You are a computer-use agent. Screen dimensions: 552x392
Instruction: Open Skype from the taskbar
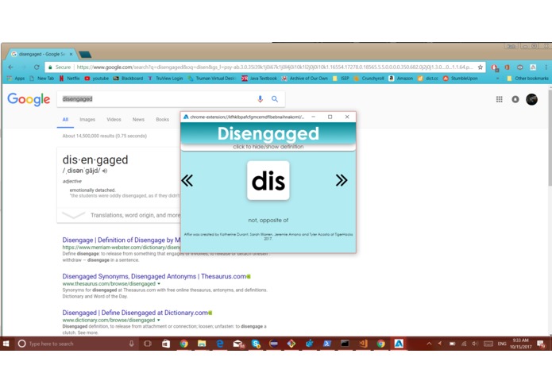(256, 344)
